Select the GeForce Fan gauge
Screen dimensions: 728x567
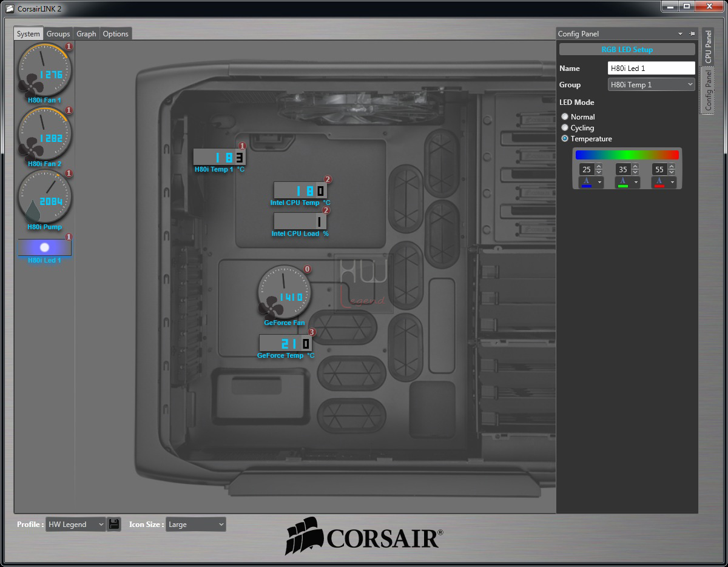click(283, 292)
